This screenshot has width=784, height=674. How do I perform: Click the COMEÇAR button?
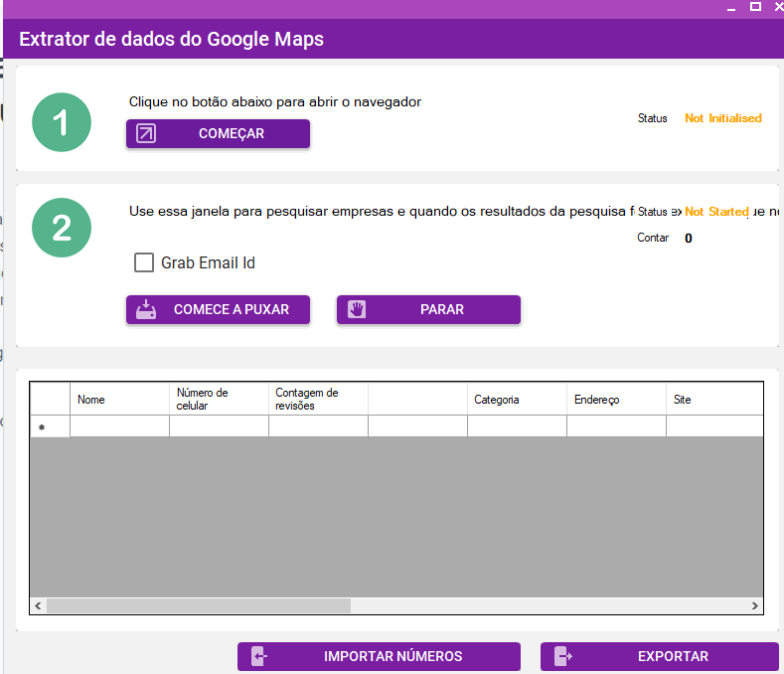pyautogui.click(x=218, y=133)
